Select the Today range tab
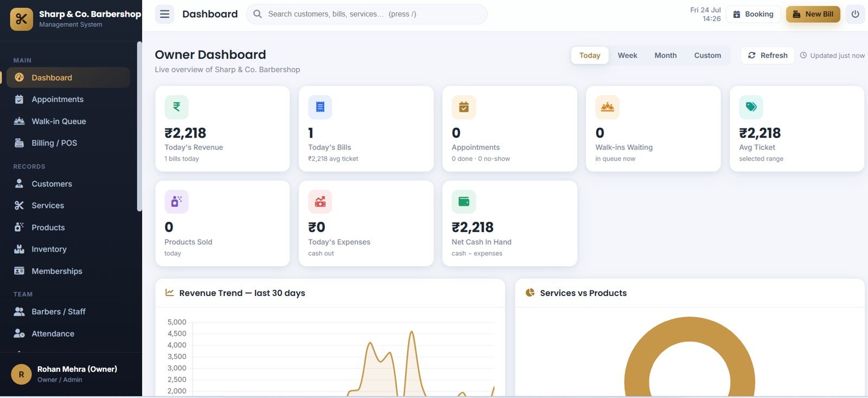Image resolution: width=868 pixels, height=398 pixels. (590, 55)
